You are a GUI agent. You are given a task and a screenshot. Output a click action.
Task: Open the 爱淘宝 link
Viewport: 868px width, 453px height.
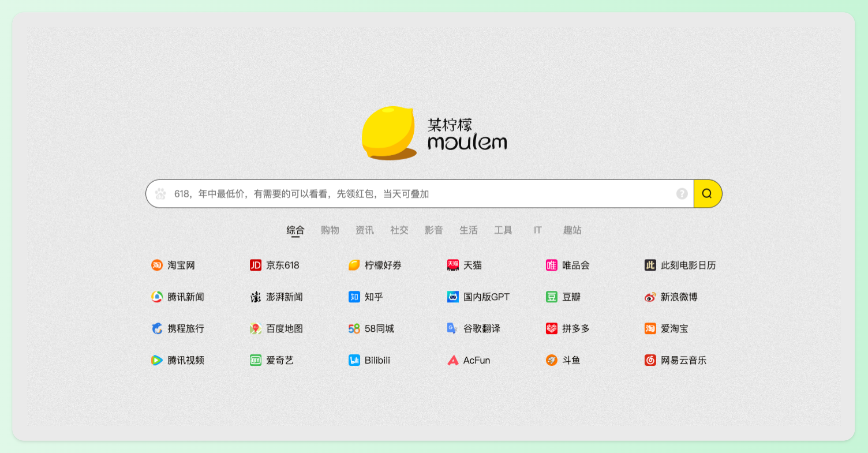675,329
